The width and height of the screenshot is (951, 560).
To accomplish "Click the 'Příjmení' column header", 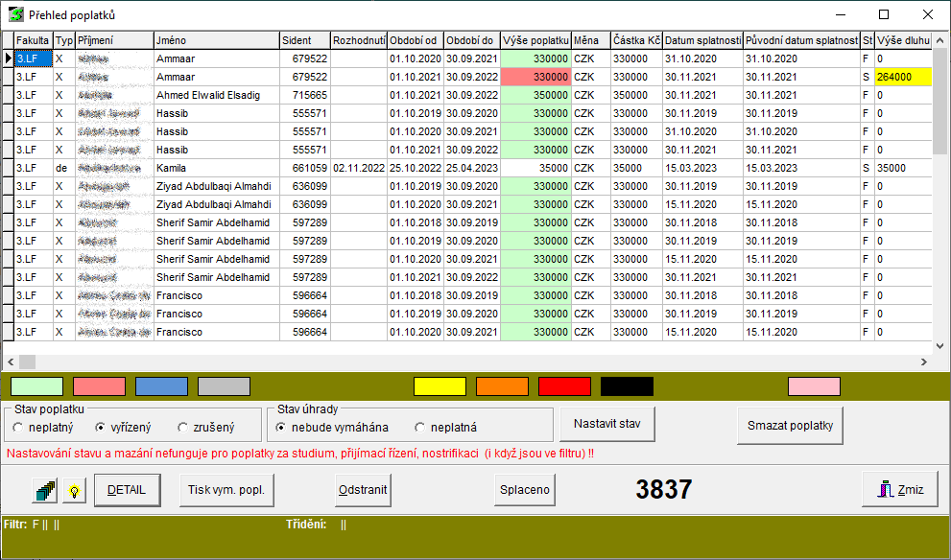I will (114, 40).
